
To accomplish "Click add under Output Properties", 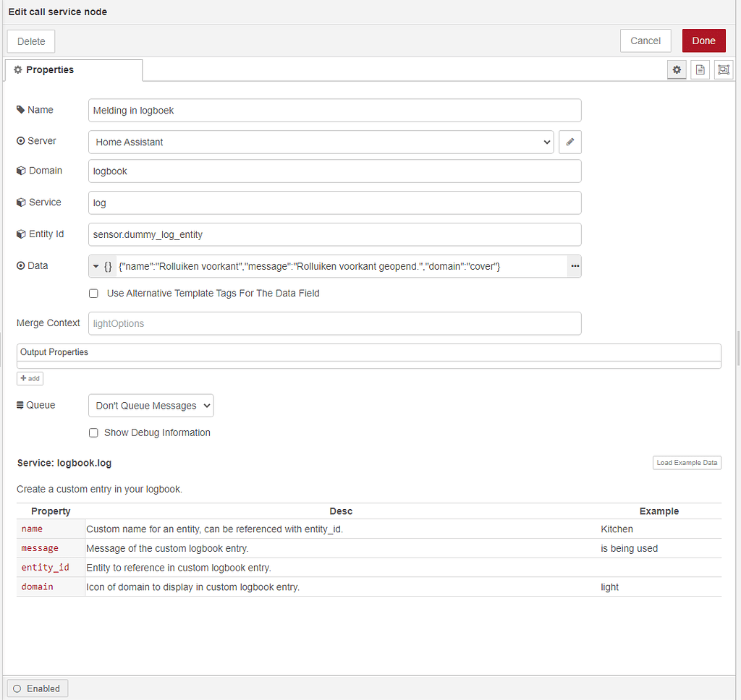I will coord(29,378).
